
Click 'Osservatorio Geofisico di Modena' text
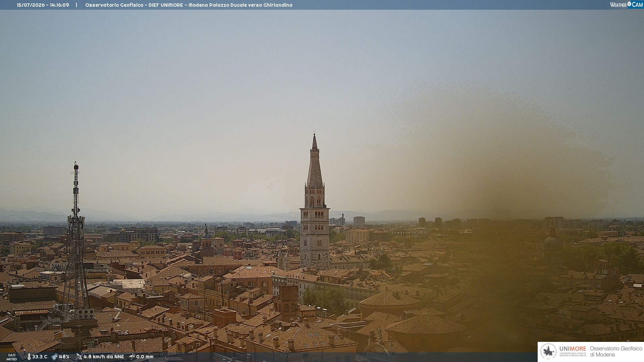(x=616, y=352)
